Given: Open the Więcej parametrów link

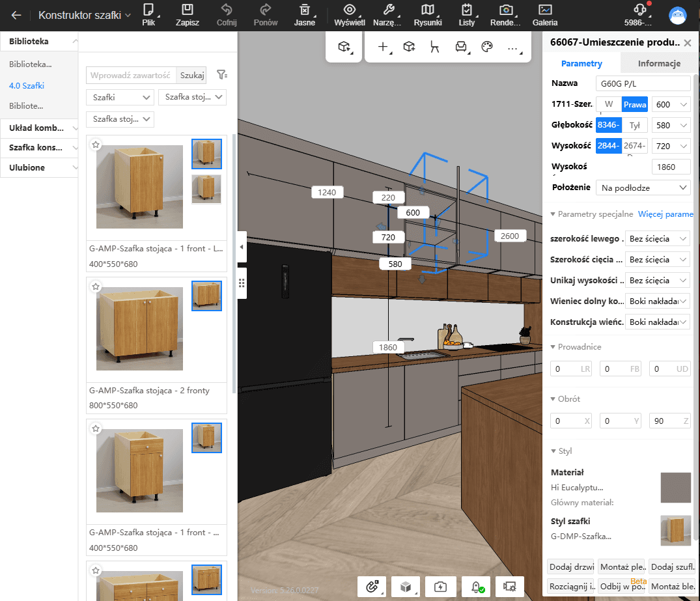Looking at the screenshot, I should [x=665, y=214].
